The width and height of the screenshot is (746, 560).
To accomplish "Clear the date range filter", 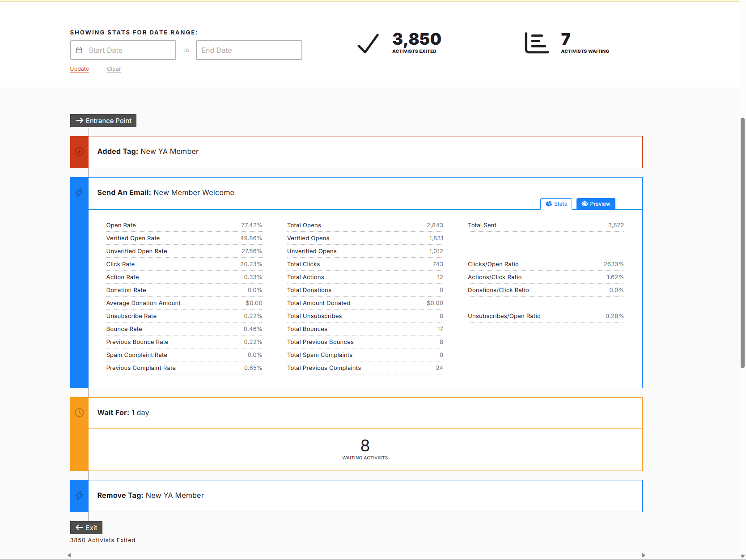I will [x=114, y=68].
